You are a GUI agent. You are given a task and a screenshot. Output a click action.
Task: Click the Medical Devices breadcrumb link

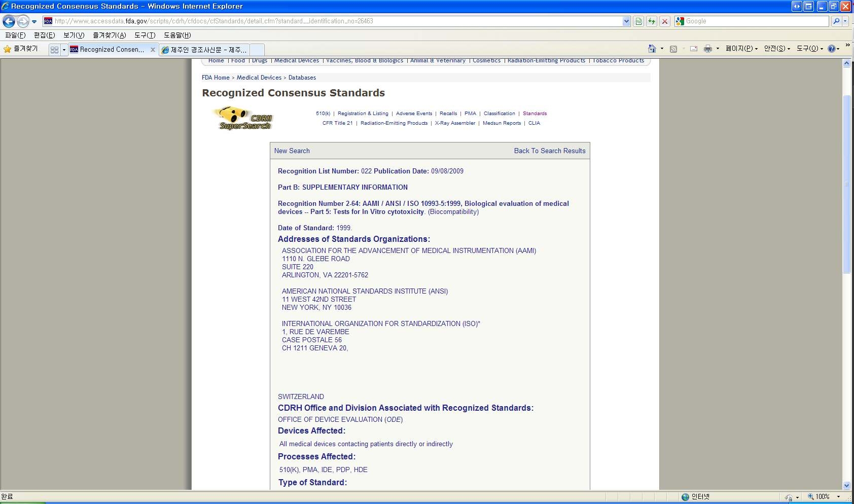click(259, 78)
